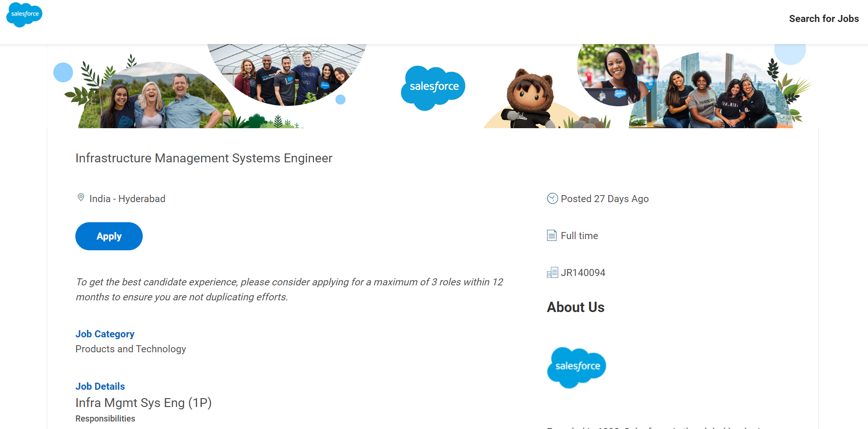Click the Salesforce logo in the header
The image size is (868, 429).
tap(24, 15)
